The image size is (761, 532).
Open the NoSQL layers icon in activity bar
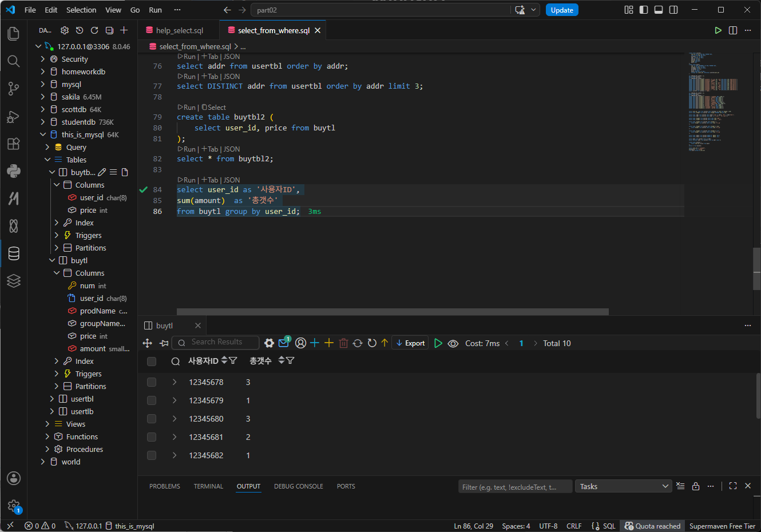point(14,280)
